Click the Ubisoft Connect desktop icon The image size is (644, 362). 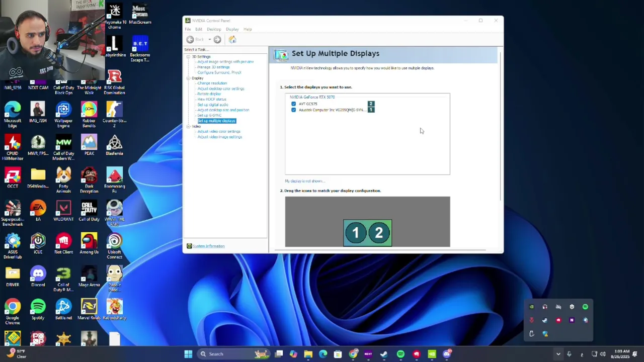(114, 246)
